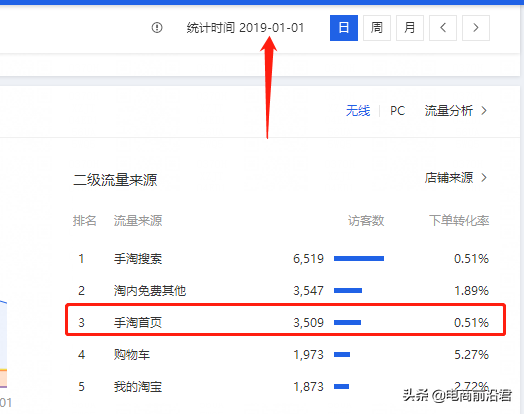The width and height of the screenshot is (524, 414).
Task: Click the visitor bar for 手淘搜索
Action: point(359,258)
